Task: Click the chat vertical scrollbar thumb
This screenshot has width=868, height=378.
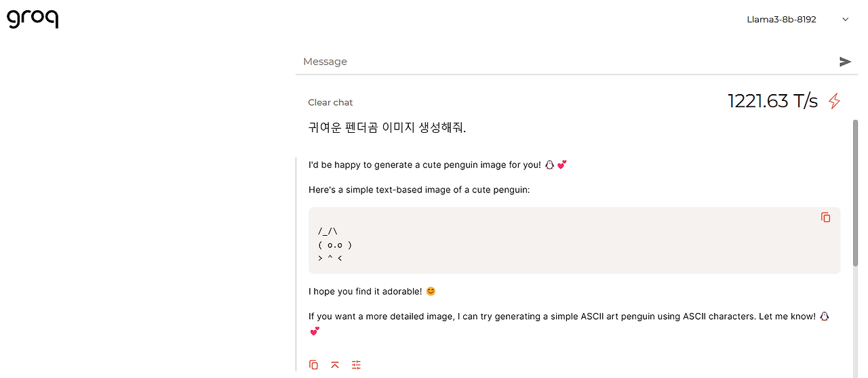Action: pyautogui.click(x=855, y=193)
